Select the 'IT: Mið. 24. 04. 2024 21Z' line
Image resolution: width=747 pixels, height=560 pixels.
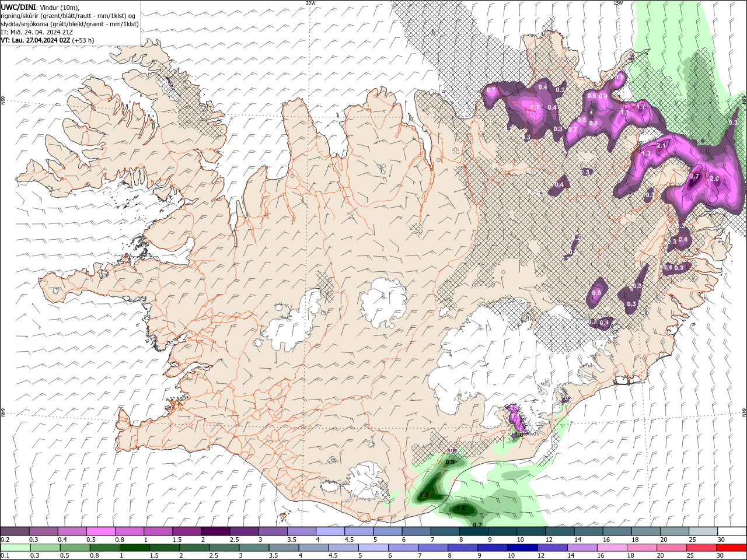(x=37, y=32)
